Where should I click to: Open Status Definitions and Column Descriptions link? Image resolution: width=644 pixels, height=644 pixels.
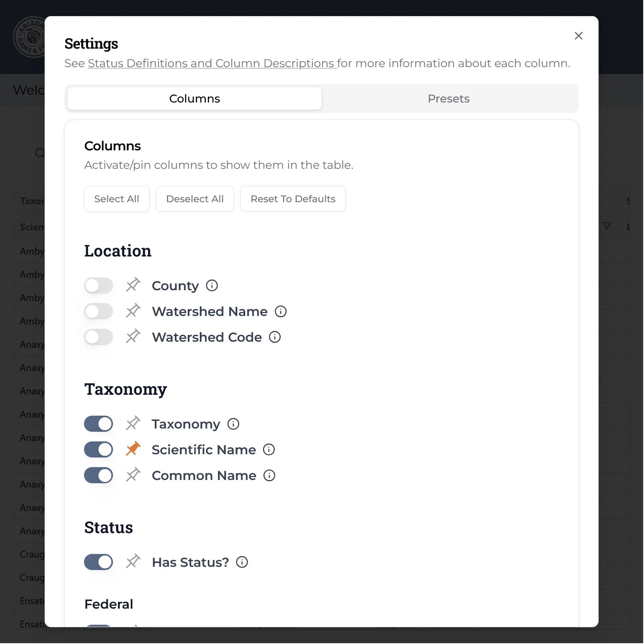(x=212, y=63)
